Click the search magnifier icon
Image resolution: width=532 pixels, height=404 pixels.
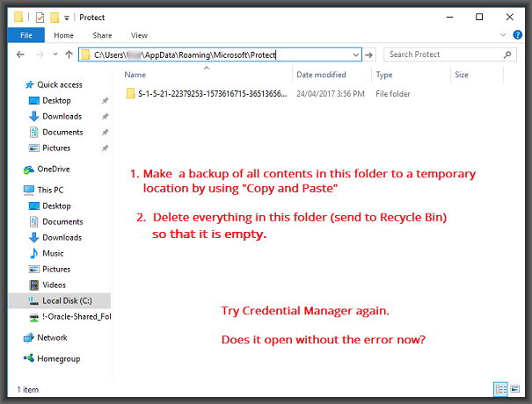pos(507,54)
